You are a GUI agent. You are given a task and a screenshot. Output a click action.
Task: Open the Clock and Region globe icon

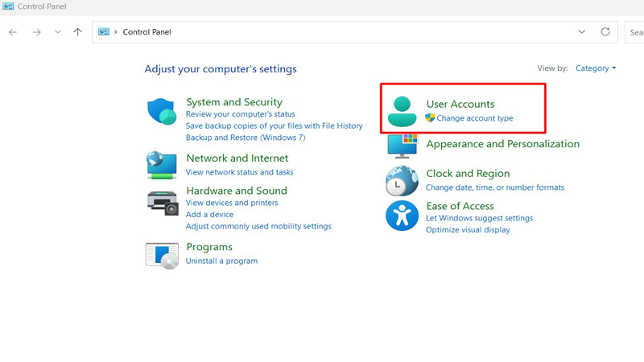pos(402,180)
